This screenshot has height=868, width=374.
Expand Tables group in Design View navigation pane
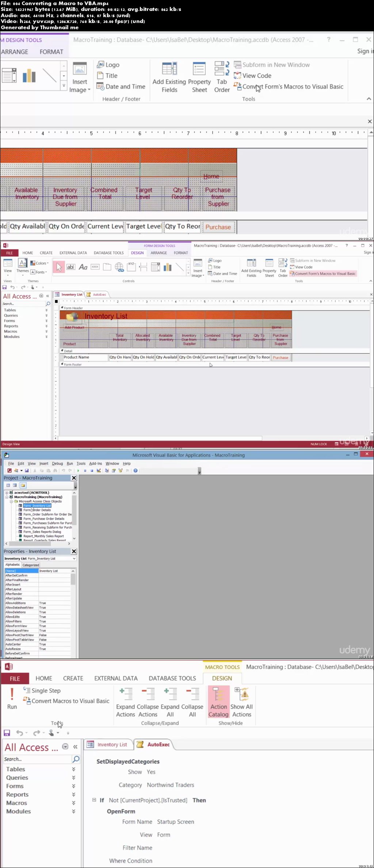pyautogui.click(x=46, y=310)
